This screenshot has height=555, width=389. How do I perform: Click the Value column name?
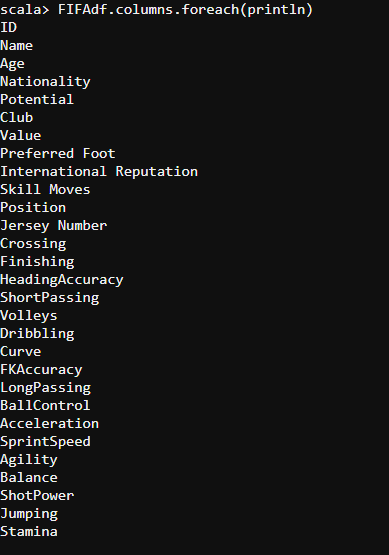pyautogui.click(x=21, y=136)
